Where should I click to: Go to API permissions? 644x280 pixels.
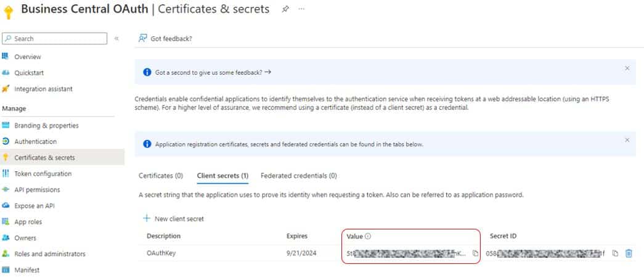click(x=38, y=190)
